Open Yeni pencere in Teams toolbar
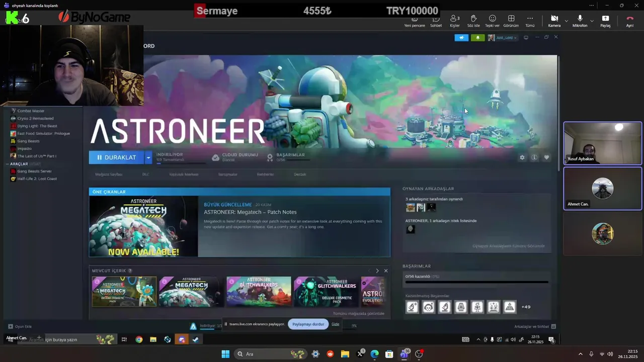This screenshot has height=362, width=644. 415,22
